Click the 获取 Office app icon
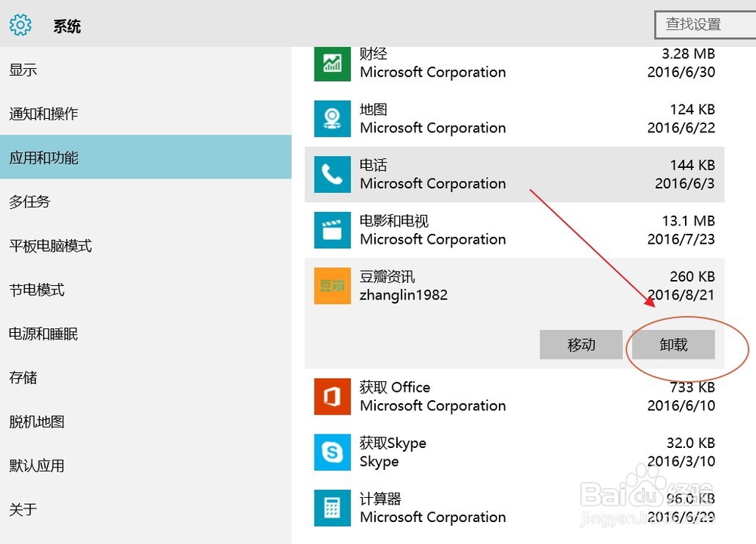The image size is (756, 544). pos(333,396)
